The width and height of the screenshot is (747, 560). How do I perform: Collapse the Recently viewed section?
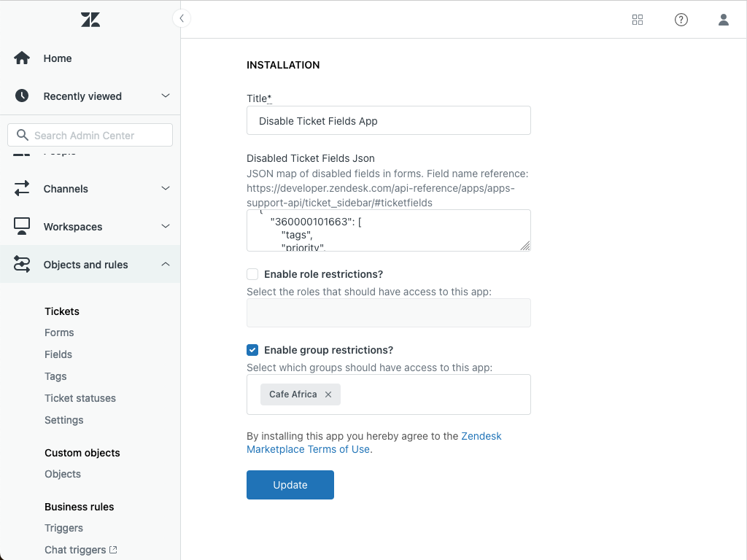click(165, 96)
